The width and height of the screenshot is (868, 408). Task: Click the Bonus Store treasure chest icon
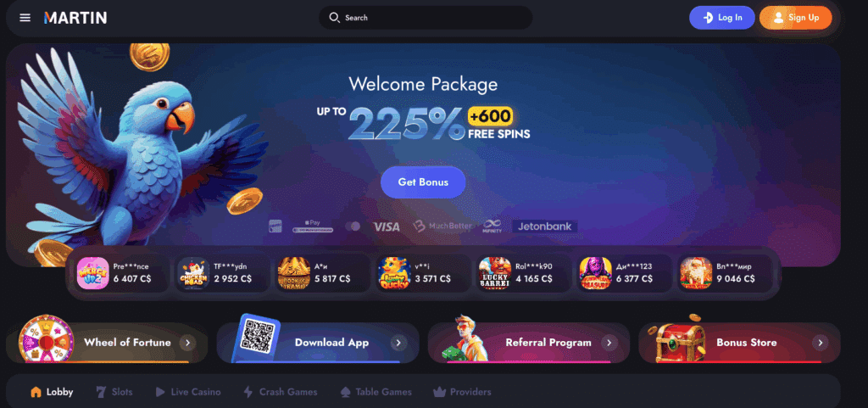[680, 338]
